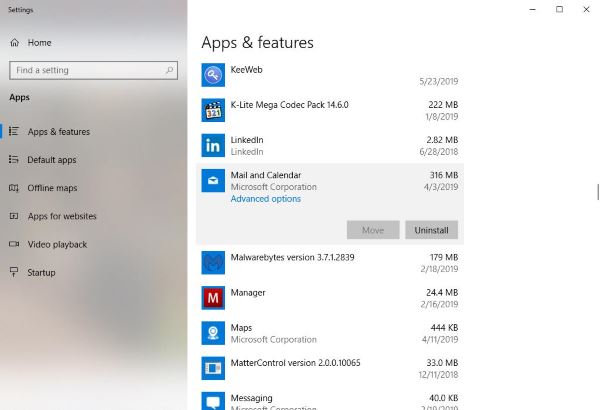Open Advanced options for Mail and Calendar
600x410 pixels.
266,199
